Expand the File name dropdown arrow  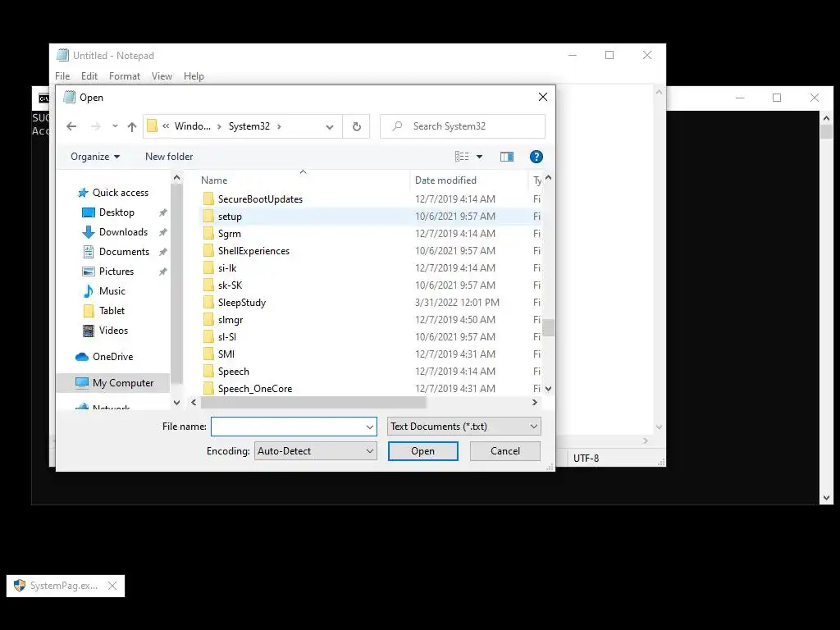pyautogui.click(x=370, y=427)
